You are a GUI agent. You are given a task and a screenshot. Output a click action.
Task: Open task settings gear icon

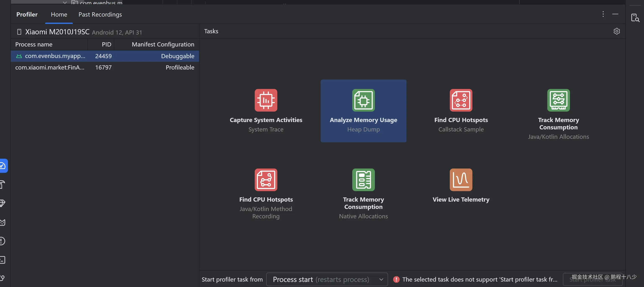[x=617, y=31]
